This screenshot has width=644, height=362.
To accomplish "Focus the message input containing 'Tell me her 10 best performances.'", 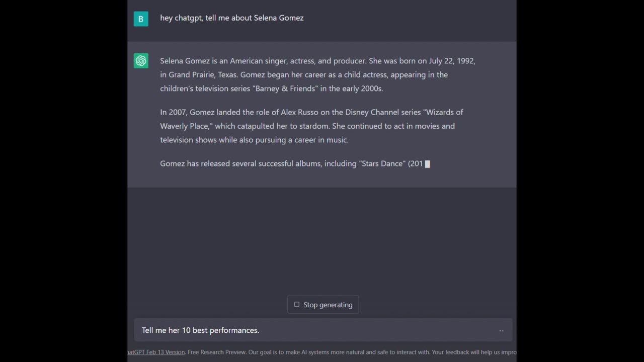I will pos(323,330).
